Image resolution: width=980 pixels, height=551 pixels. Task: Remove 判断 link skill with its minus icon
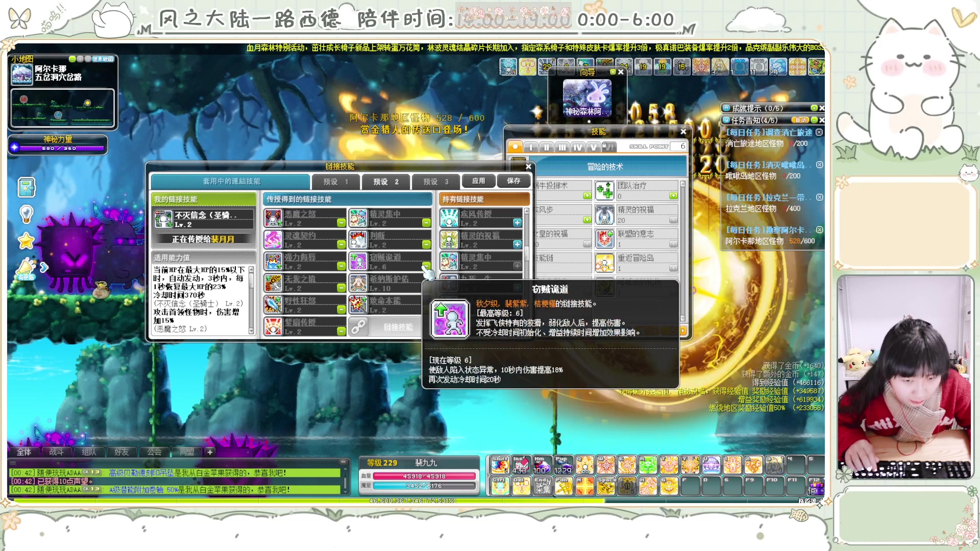pos(426,245)
